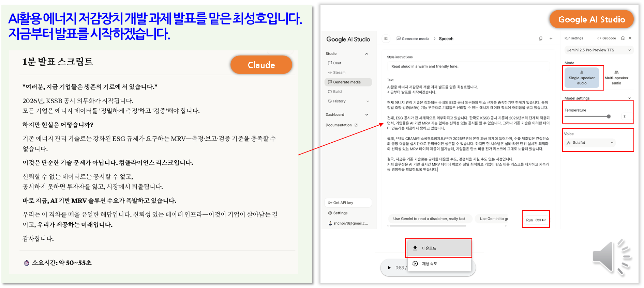Click the Generate media breadcrumb icon
Viewport: 644px width, 288px height.
(399, 39)
